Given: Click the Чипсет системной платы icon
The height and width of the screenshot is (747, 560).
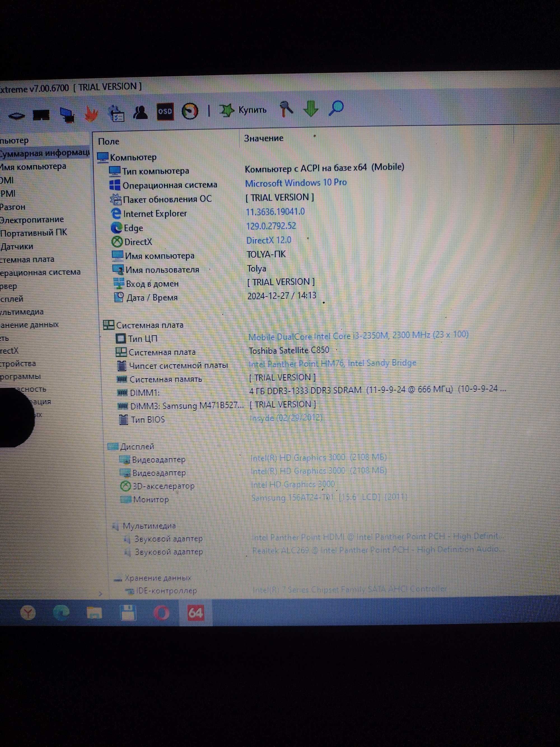Looking at the screenshot, I should click(122, 366).
